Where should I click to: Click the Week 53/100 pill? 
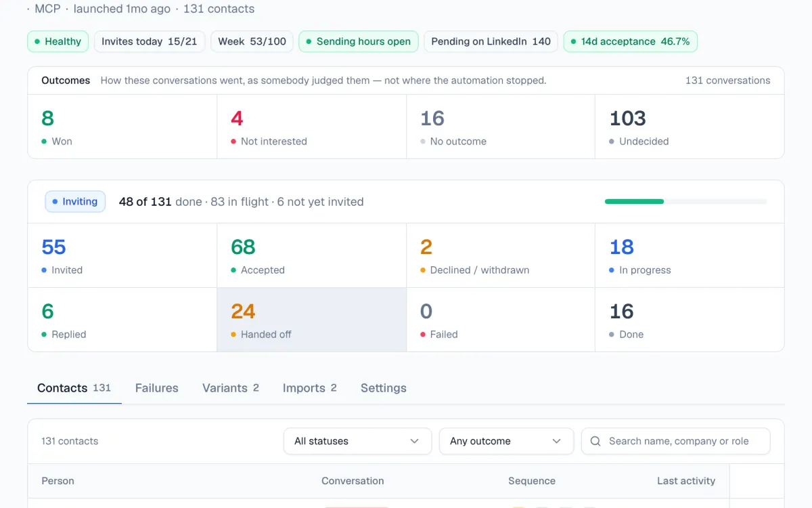[x=252, y=41]
